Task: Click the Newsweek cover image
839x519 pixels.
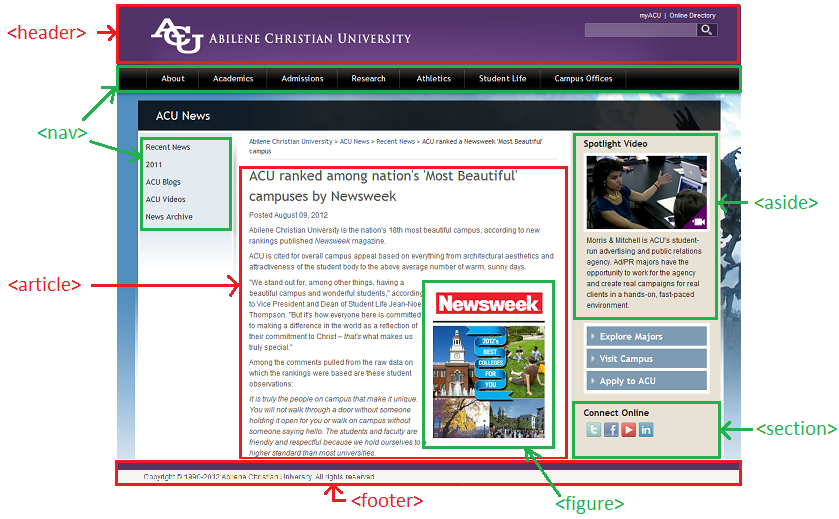Action: pos(489,364)
